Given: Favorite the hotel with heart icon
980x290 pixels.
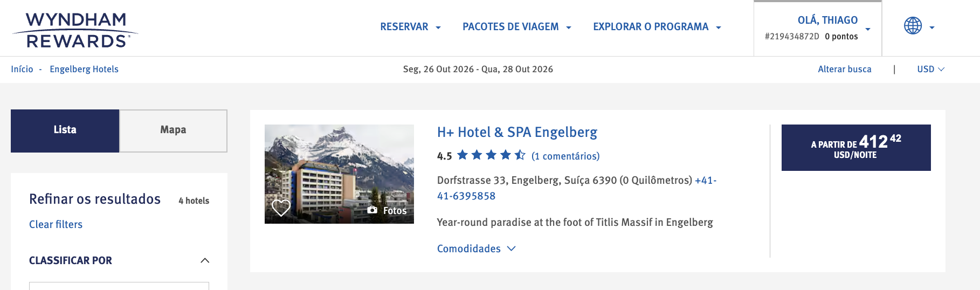Looking at the screenshot, I should tap(281, 208).
